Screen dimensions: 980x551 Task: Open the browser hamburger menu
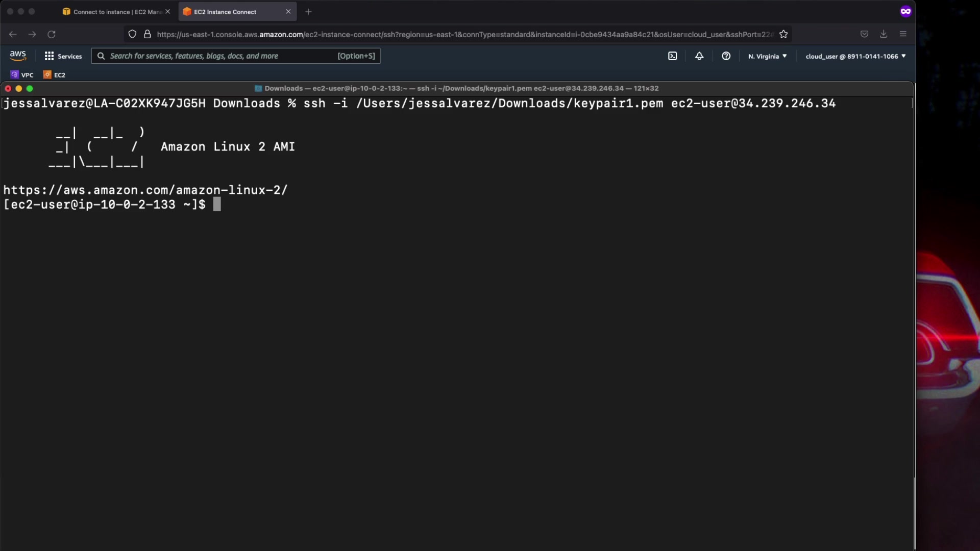pos(903,34)
